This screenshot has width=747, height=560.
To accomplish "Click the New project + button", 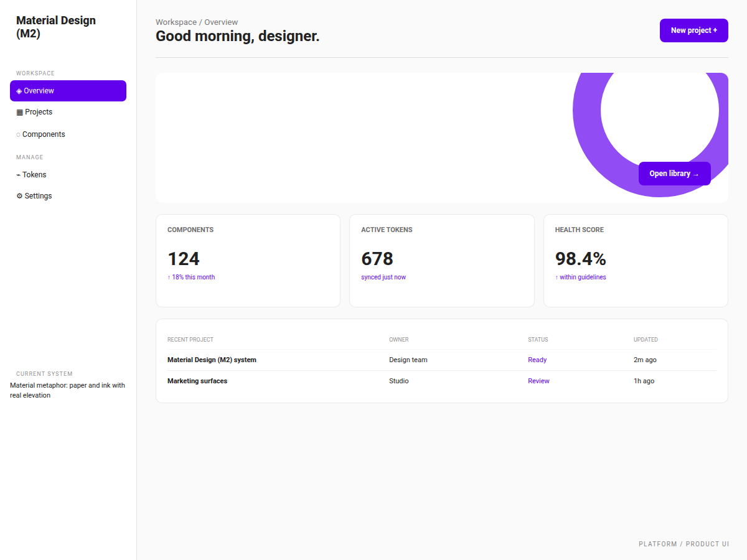I will pos(694,30).
